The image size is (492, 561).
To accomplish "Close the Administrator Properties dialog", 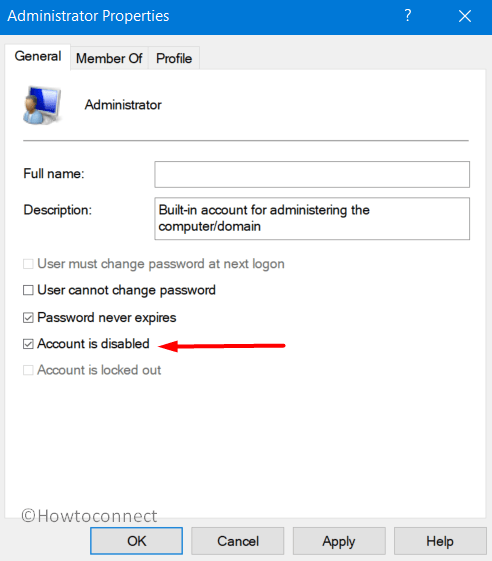I will pyautogui.click(x=465, y=16).
